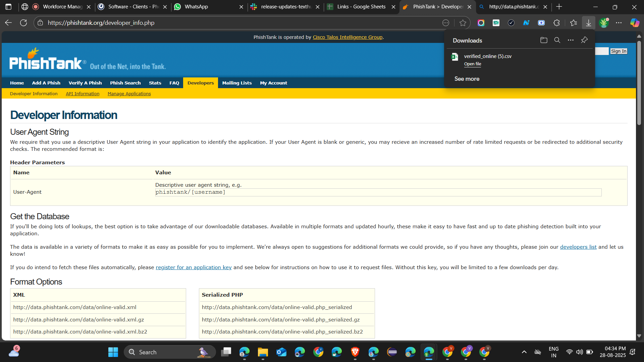Open downloads folder icon
Screen dimensions: 644x362
pos(544,40)
